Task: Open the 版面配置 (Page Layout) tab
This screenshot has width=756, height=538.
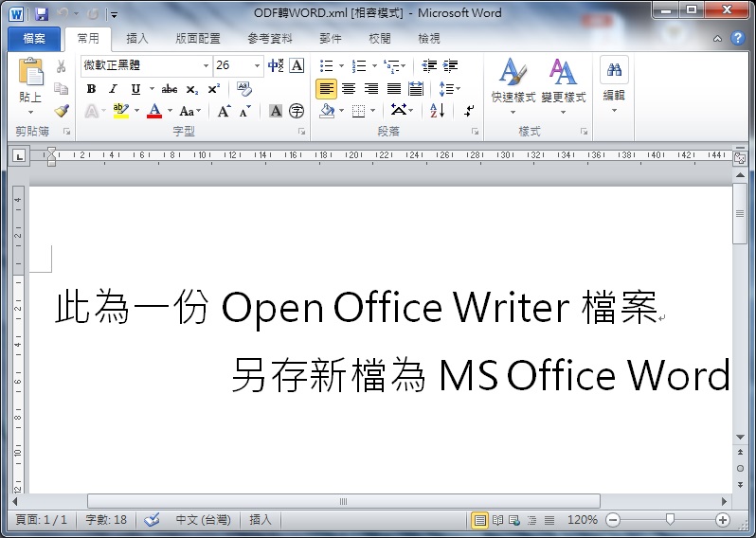Action: point(197,39)
